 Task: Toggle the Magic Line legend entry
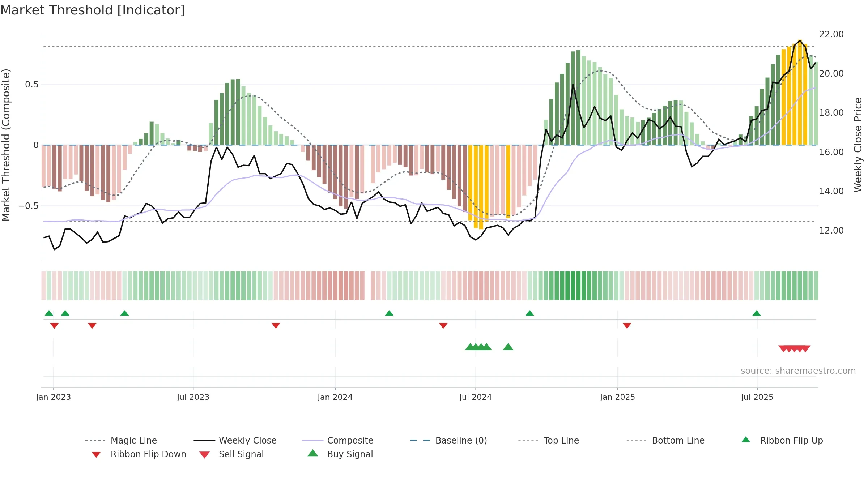click(x=121, y=440)
